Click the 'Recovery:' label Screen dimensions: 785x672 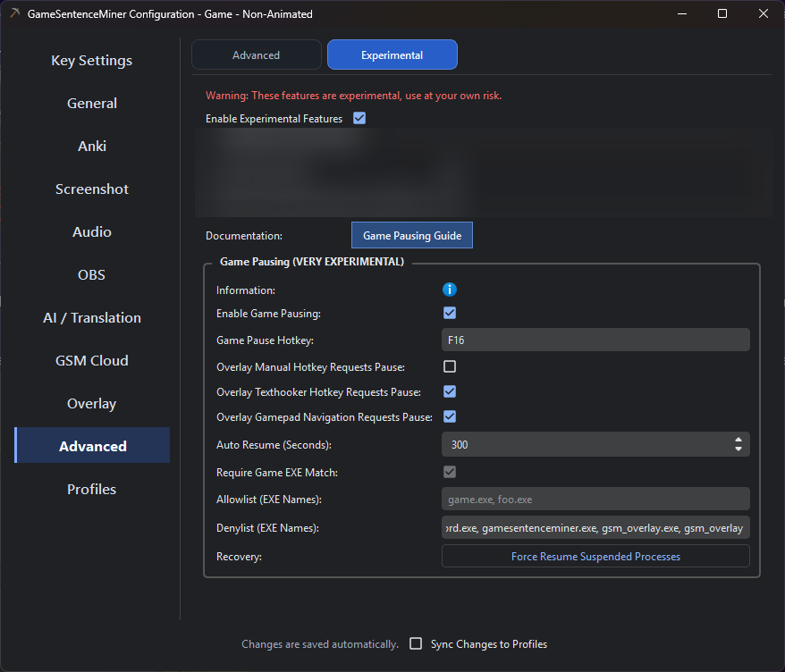[x=239, y=557]
